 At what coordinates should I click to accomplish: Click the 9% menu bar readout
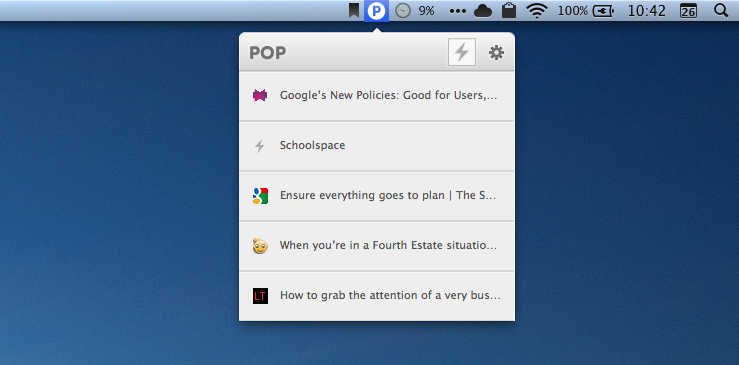(427, 10)
